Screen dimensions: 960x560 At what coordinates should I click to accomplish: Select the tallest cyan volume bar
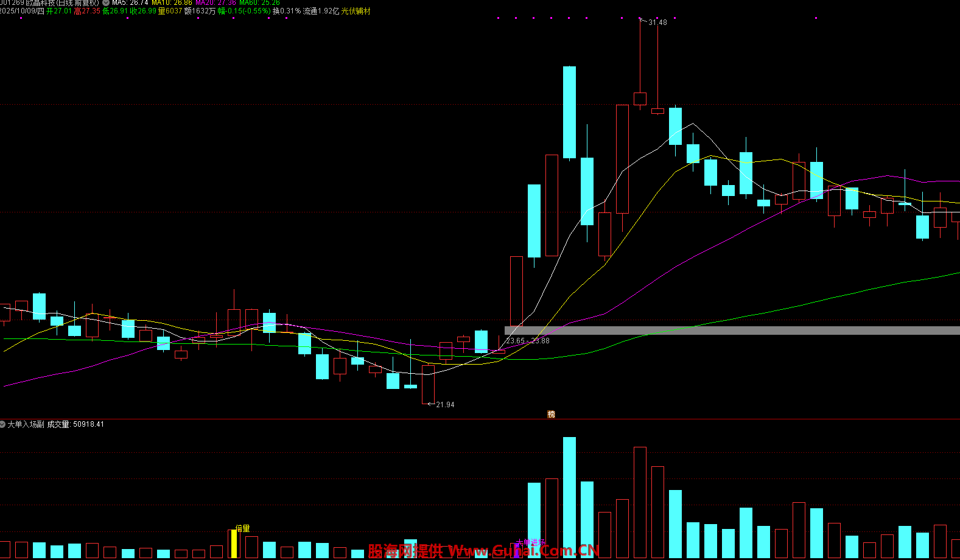569,497
